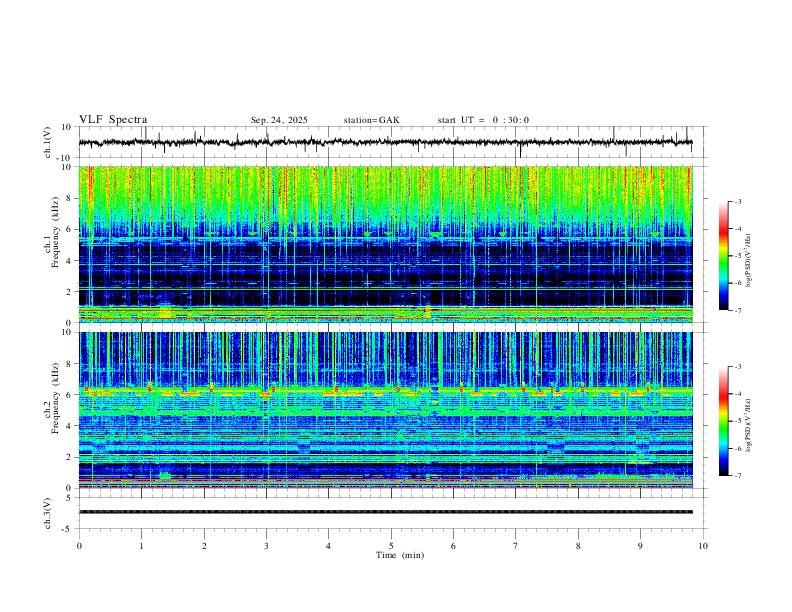Click the upper PSD color bar

pyautogui.click(x=723, y=256)
